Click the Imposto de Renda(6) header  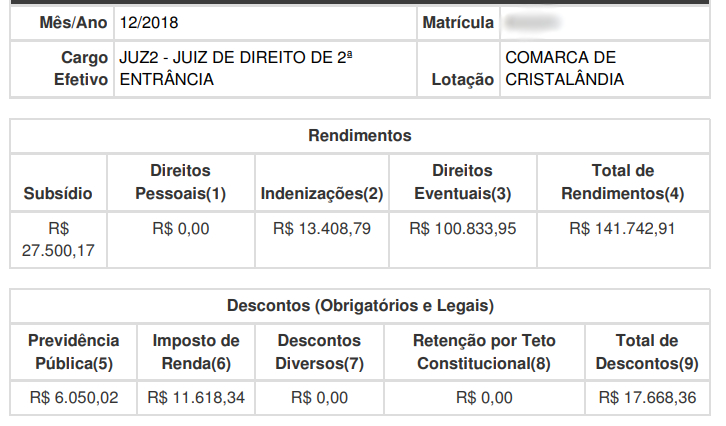click(x=196, y=352)
